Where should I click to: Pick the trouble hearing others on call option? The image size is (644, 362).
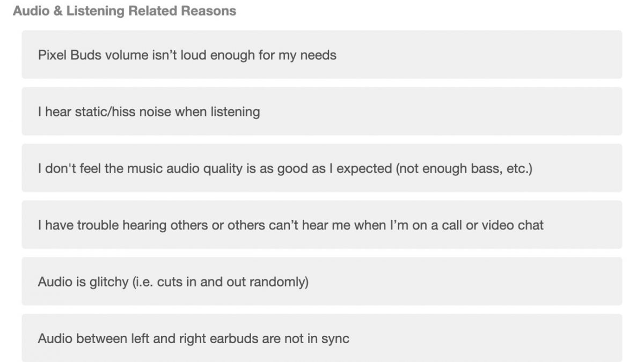[x=321, y=225]
